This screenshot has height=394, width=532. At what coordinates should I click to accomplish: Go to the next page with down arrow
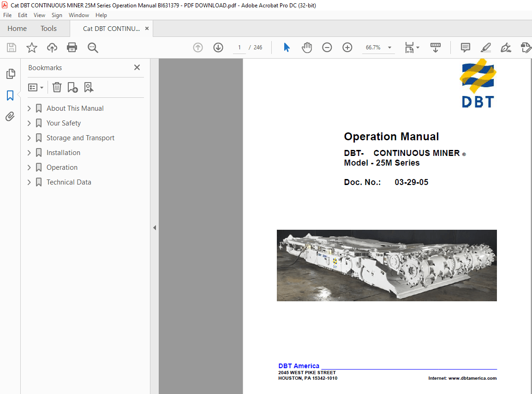point(218,48)
